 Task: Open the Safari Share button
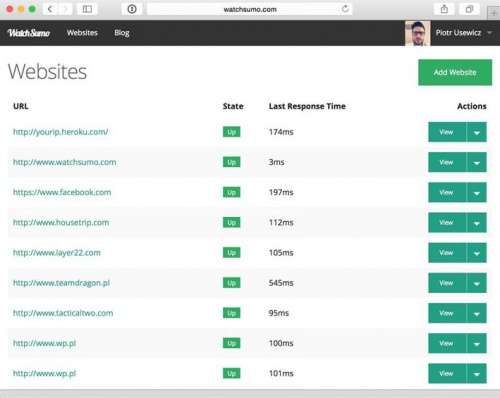(x=444, y=9)
